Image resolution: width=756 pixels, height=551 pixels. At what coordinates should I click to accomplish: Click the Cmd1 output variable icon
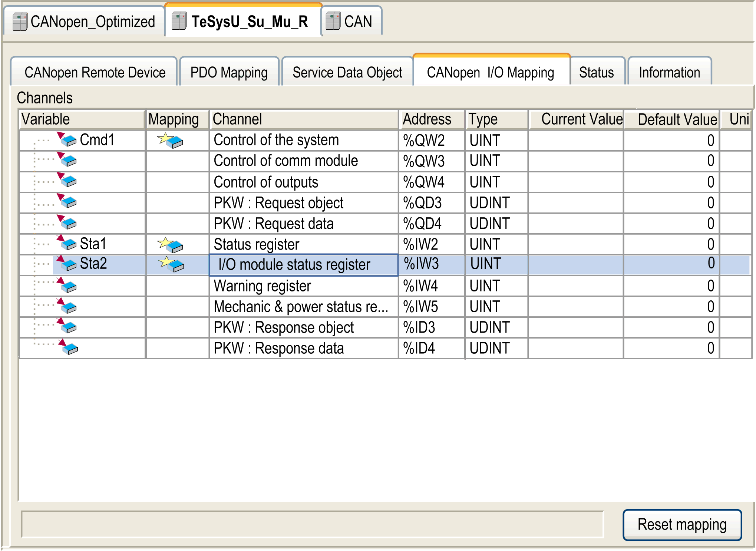[x=67, y=140]
